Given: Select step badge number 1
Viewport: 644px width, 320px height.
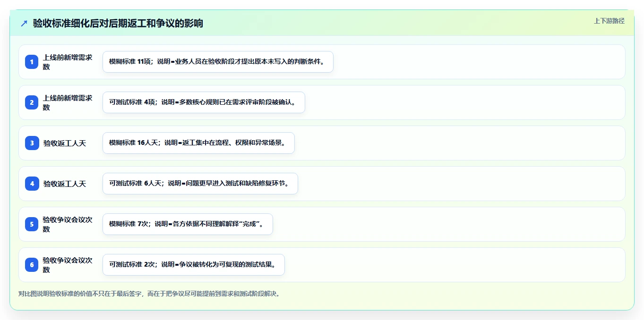Looking at the screenshot, I should (x=32, y=62).
